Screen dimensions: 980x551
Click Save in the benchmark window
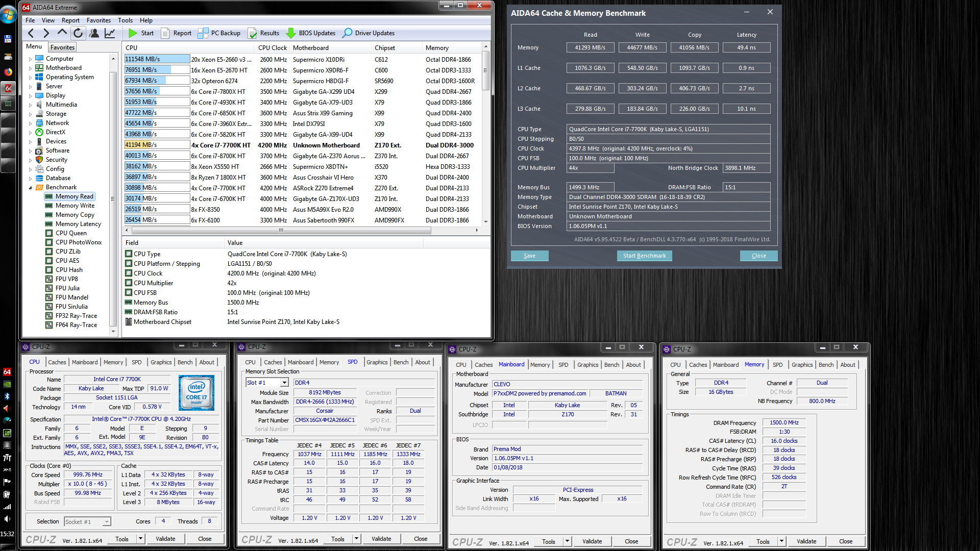coord(529,256)
